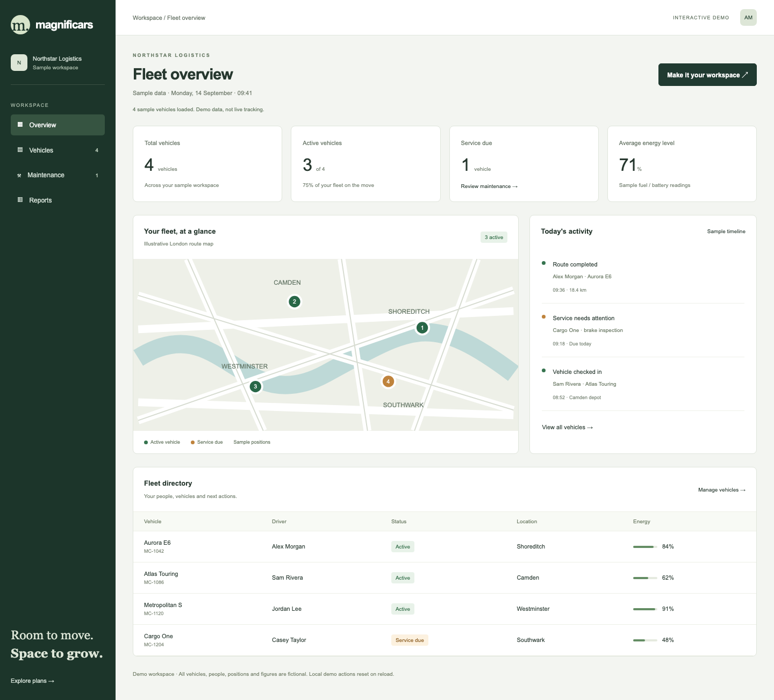Open the Overview menu item
This screenshot has height=700, width=774.
(58, 125)
